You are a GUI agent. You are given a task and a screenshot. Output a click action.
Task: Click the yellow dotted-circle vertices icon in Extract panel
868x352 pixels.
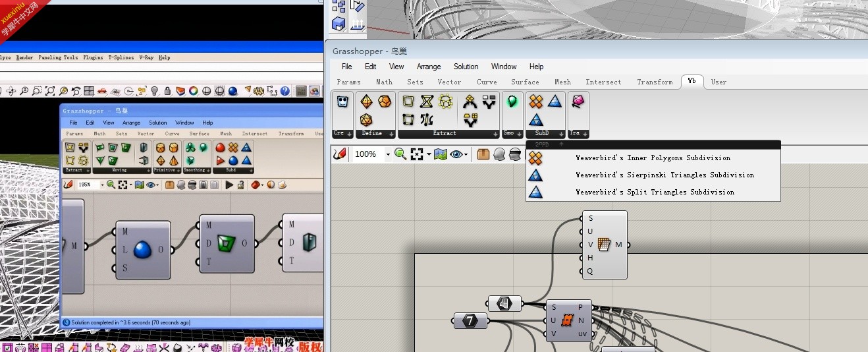(x=446, y=102)
